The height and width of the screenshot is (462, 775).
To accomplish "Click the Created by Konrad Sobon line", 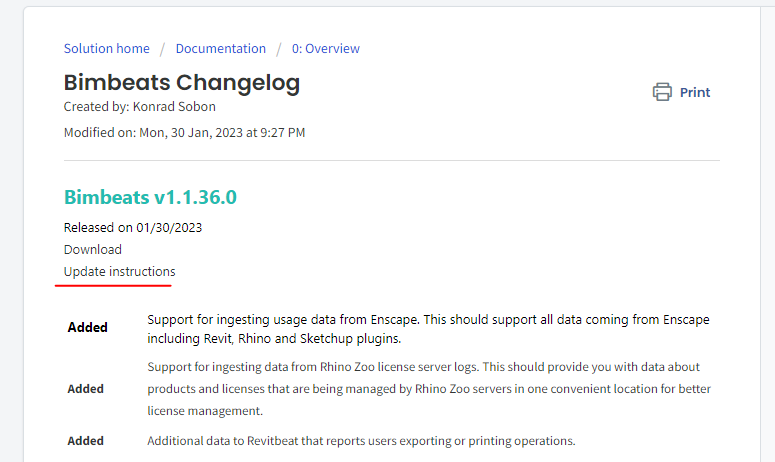I will [x=139, y=107].
